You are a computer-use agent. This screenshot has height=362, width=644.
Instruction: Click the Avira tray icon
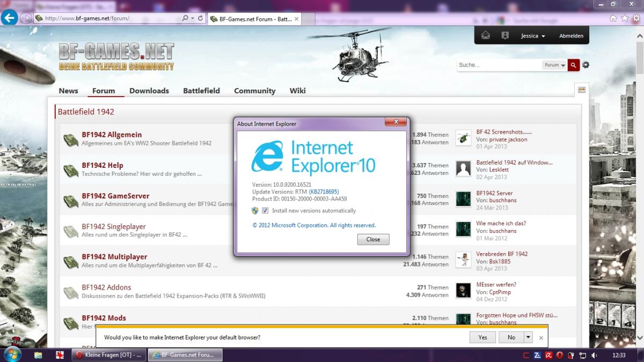[549, 354]
